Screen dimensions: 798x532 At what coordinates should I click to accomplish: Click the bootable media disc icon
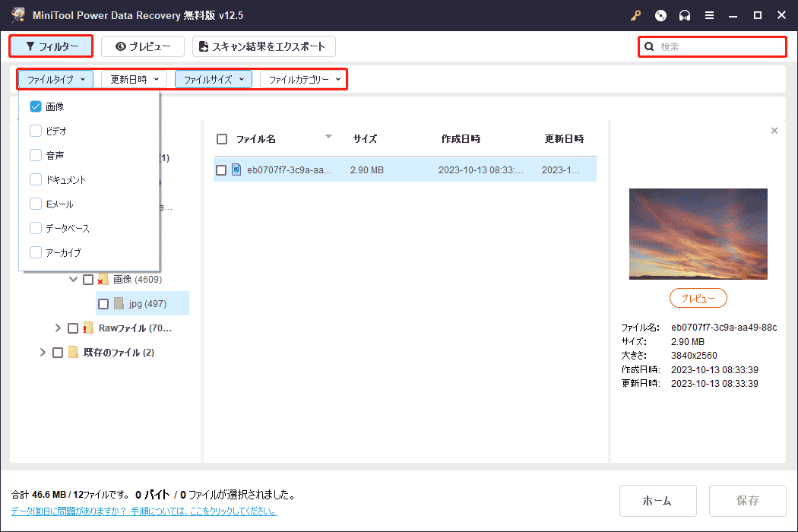(660, 15)
